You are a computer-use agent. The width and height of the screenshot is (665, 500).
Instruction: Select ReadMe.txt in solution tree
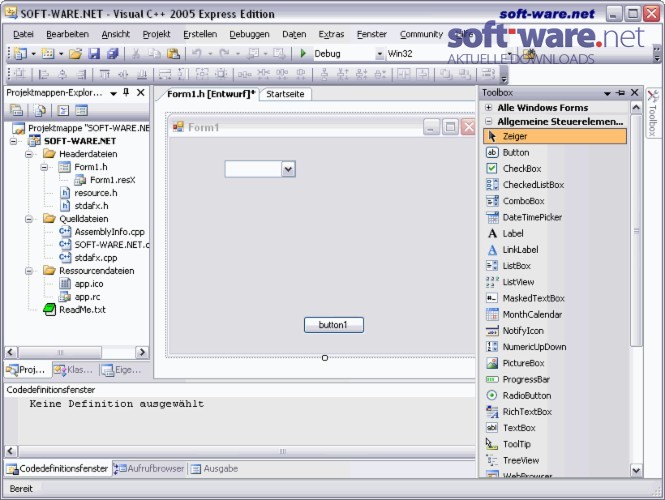tap(82, 310)
